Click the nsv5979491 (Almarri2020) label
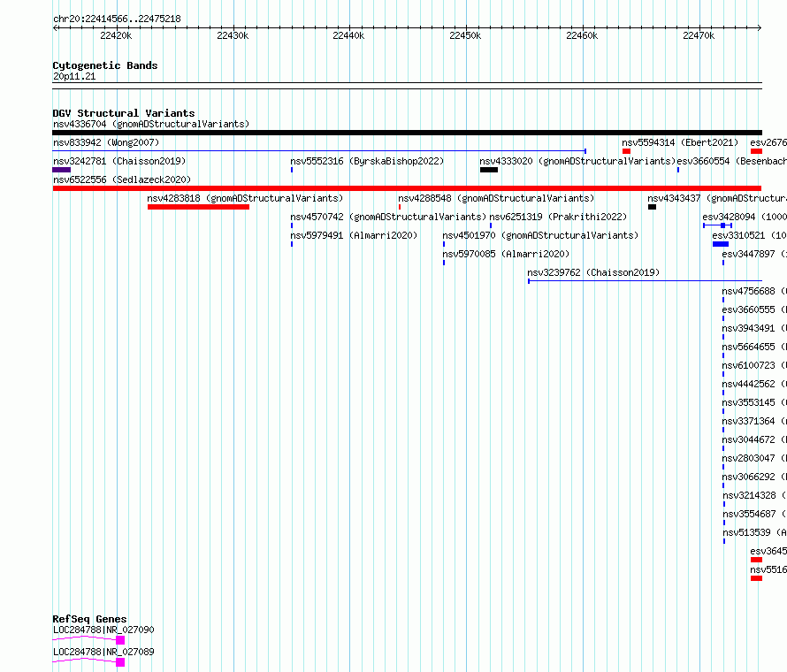The width and height of the screenshot is (787, 672). (354, 235)
